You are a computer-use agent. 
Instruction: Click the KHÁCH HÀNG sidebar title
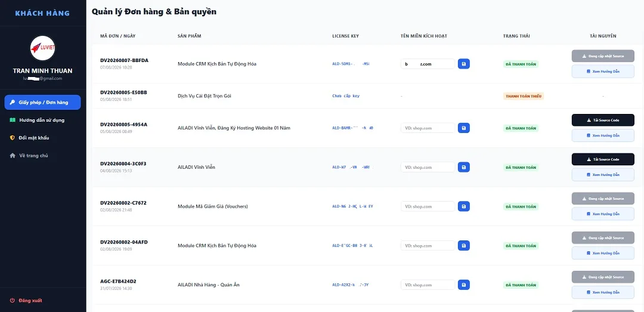pyautogui.click(x=43, y=13)
